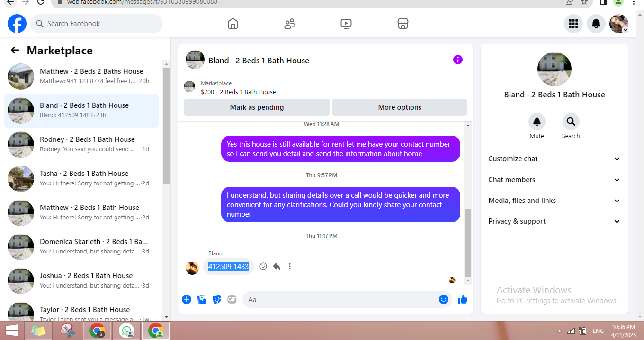Open the nine-dot Menu grid icon

[573, 24]
